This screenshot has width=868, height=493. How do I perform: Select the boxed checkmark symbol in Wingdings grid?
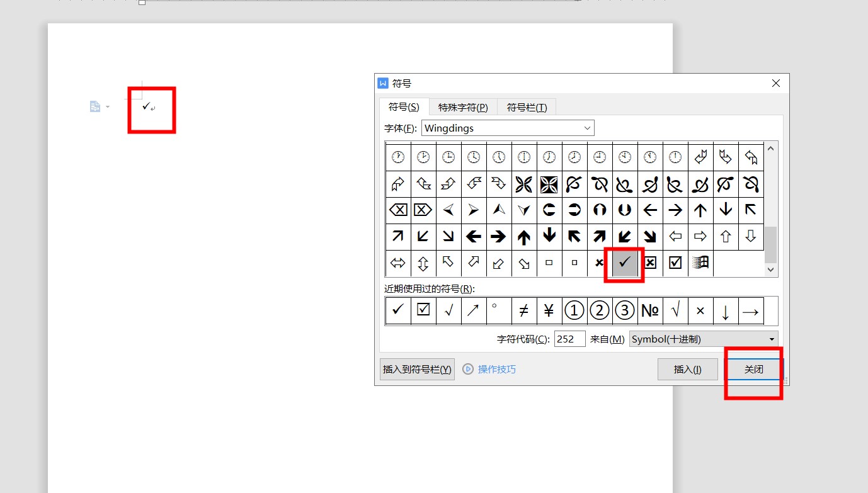[x=675, y=263]
